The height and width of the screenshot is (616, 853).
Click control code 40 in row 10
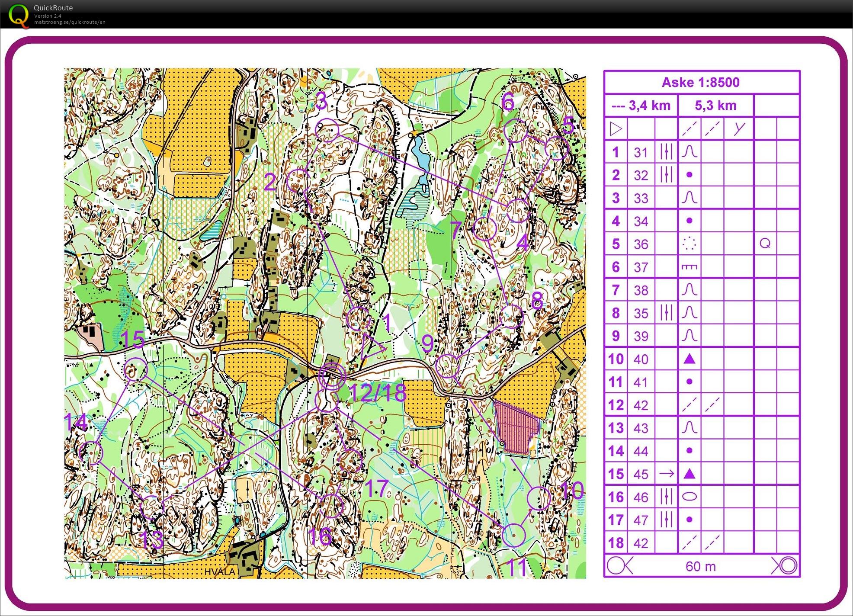tap(641, 359)
